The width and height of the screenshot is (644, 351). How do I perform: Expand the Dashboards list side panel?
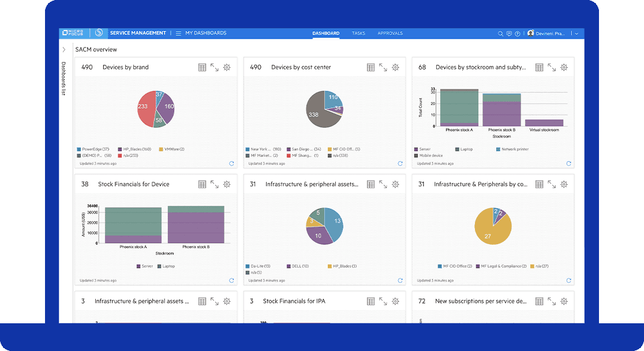point(63,50)
